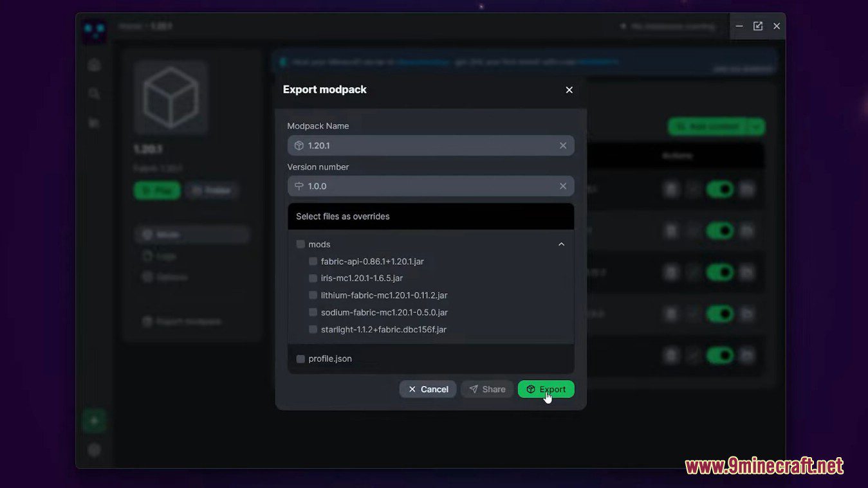Select sodium-fabric-mc1.20.1-0.5.0.jar checkbox
This screenshot has height=488, width=868.
[x=313, y=312]
